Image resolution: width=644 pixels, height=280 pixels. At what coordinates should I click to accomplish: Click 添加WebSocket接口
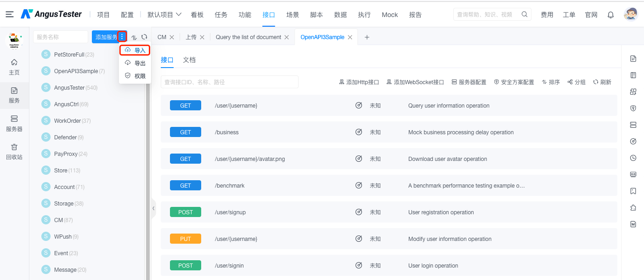pos(416,82)
